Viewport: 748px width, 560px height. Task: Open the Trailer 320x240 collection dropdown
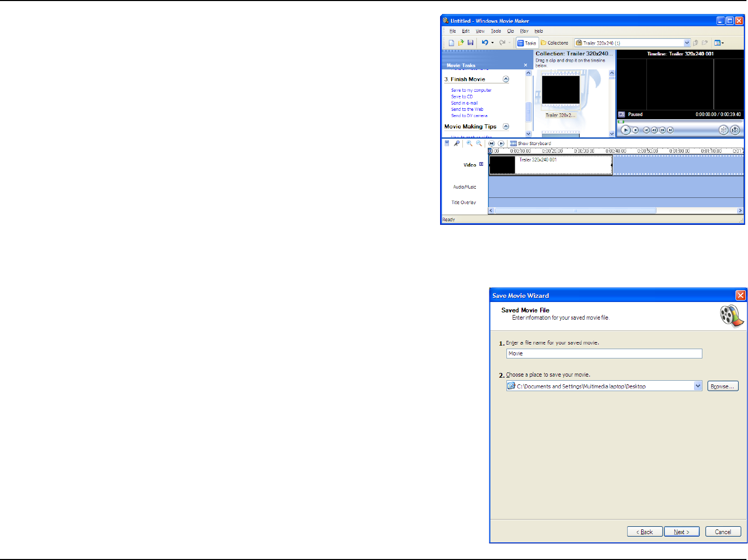coord(687,43)
